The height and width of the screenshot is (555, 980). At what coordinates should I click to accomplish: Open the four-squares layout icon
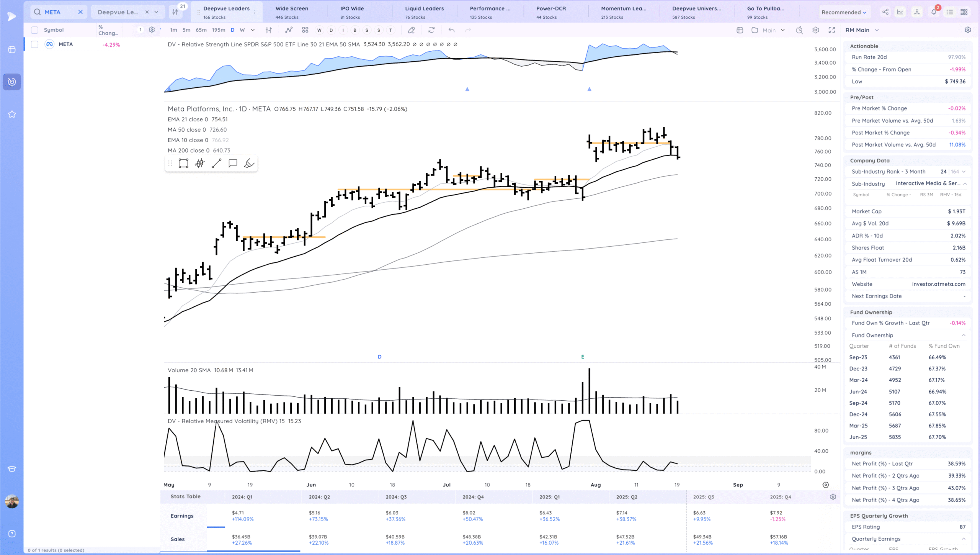tap(305, 30)
